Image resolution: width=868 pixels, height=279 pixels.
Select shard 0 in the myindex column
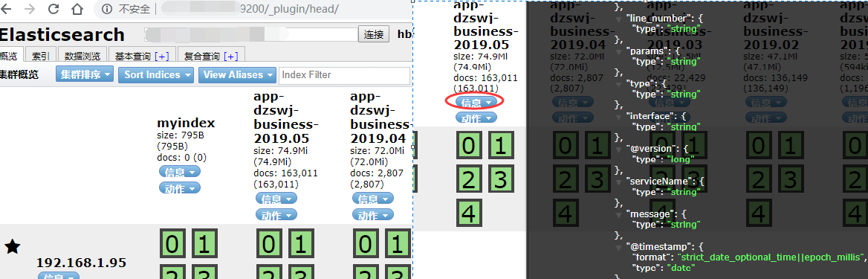[x=172, y=243]
